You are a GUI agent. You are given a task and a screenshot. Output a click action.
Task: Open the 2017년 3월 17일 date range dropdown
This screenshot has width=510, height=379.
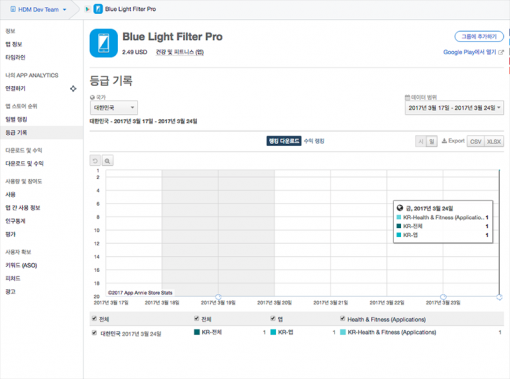(454, 108)
